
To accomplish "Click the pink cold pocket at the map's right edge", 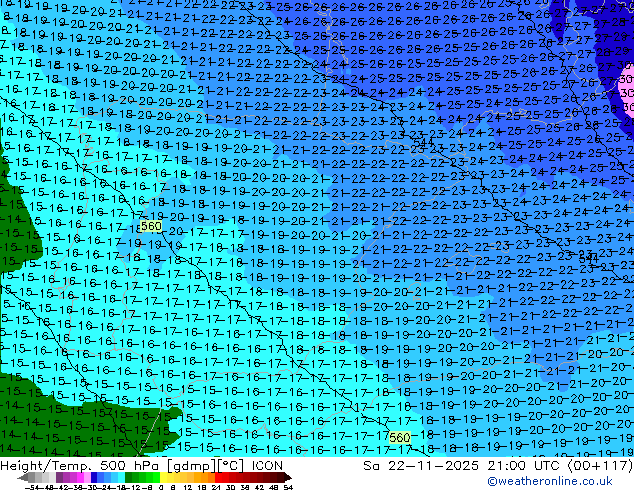I will point(627,87).
